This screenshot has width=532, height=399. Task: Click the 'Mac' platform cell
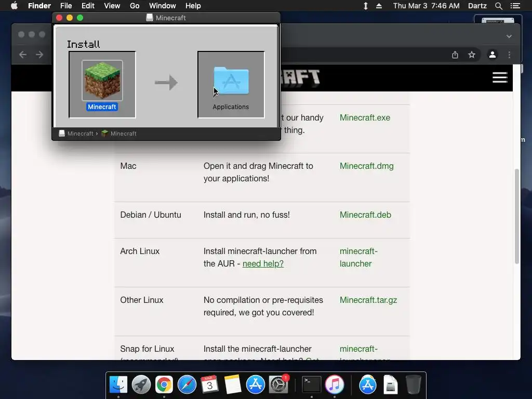click(128, 166)
